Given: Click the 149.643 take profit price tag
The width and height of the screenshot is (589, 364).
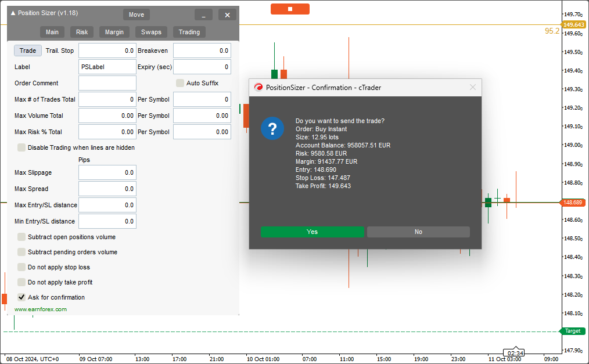Looking at the screenshot, I should point(573,24).
